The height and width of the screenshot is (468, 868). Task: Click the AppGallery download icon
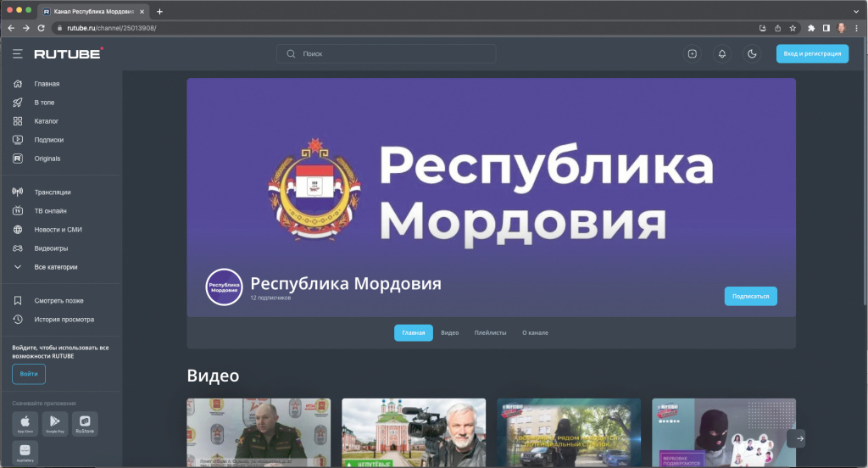(25, 453)
